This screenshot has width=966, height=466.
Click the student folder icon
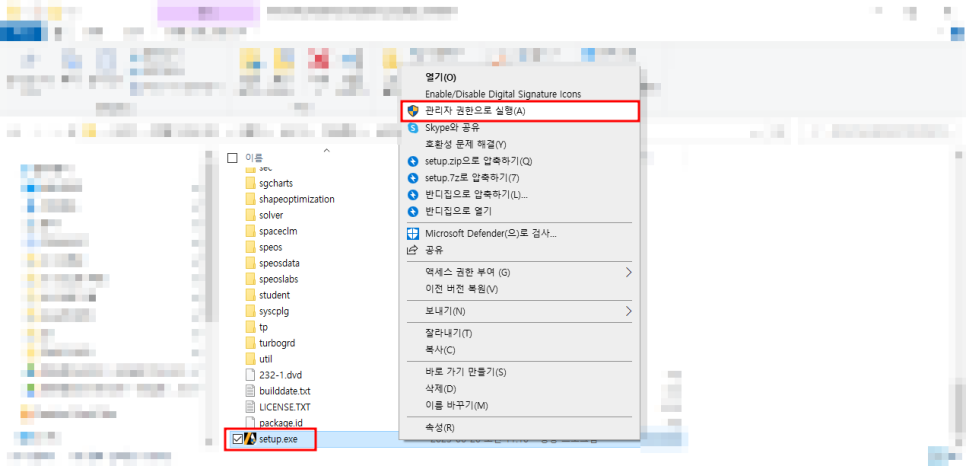tap(250, 295)
